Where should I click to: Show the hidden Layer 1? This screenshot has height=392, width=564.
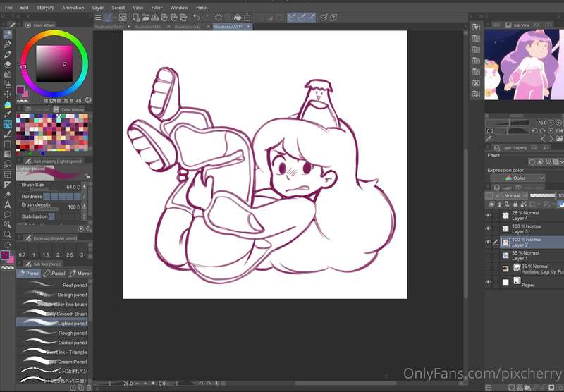[488, 255]
